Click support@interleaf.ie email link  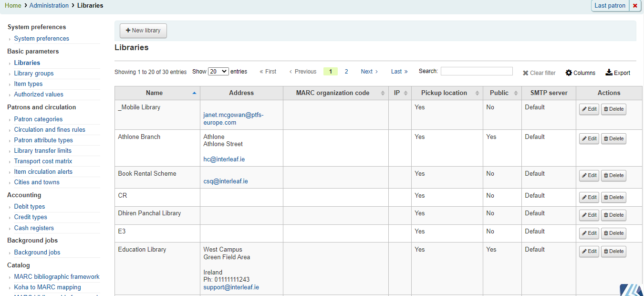click(231, 287)
